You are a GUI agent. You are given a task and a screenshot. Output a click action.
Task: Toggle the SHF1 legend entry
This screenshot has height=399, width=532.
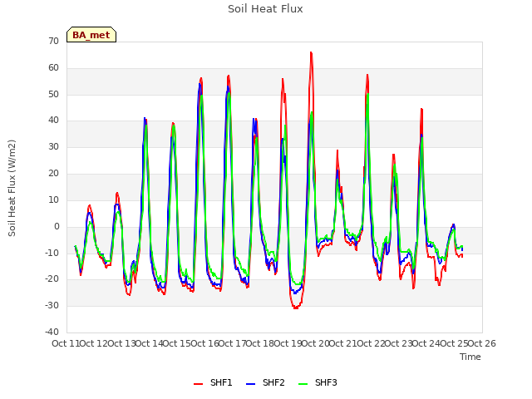(213, 382)
